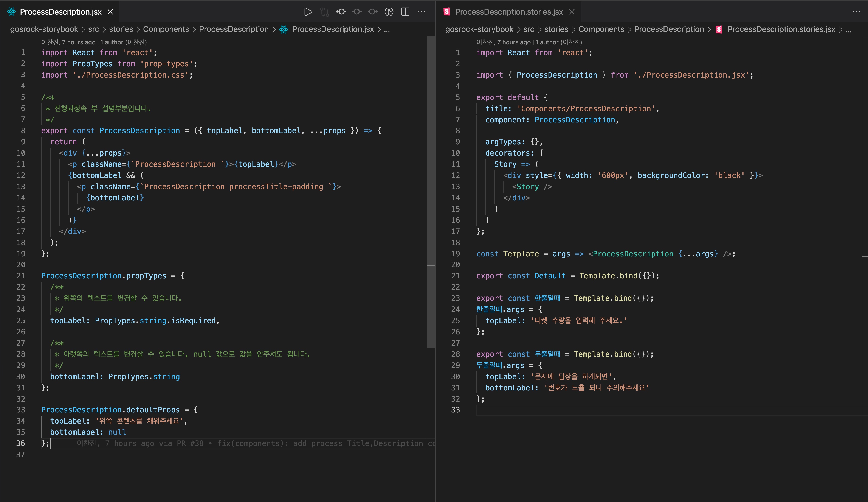Image resolution: width=868 pixels, height=502 pixels.
Task: Open more actions menu in left editor
Action: point(421,12)
